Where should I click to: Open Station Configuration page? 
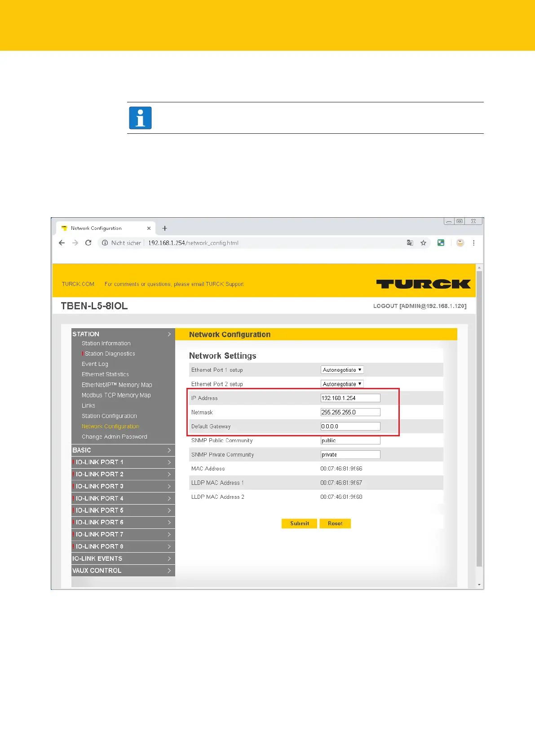[109, 416]
